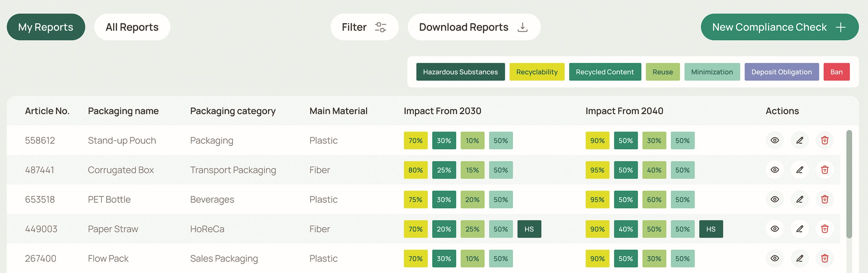The image size is (868, 273).
Task: View the PET Bottle report details
Action: (x=775, y=199)
